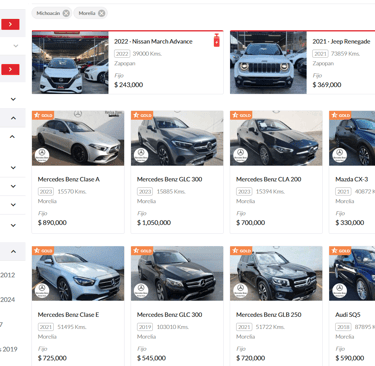Open the 2021 Jeep Renegade photo
The height and width of the screenshot is (366, 375).
(x=268, y=62)
